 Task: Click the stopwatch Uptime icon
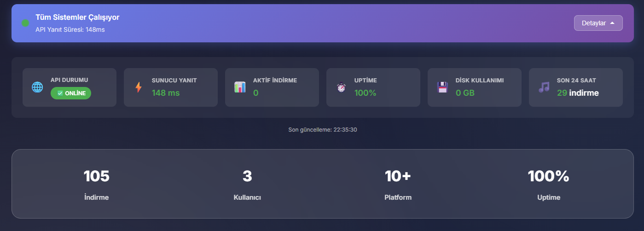[x=341, y=87]
